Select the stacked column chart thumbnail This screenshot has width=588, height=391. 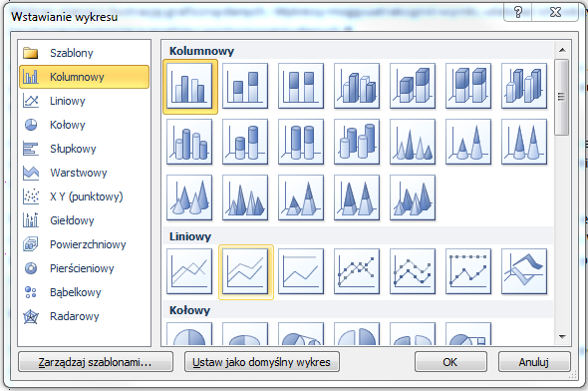[245, 86]
